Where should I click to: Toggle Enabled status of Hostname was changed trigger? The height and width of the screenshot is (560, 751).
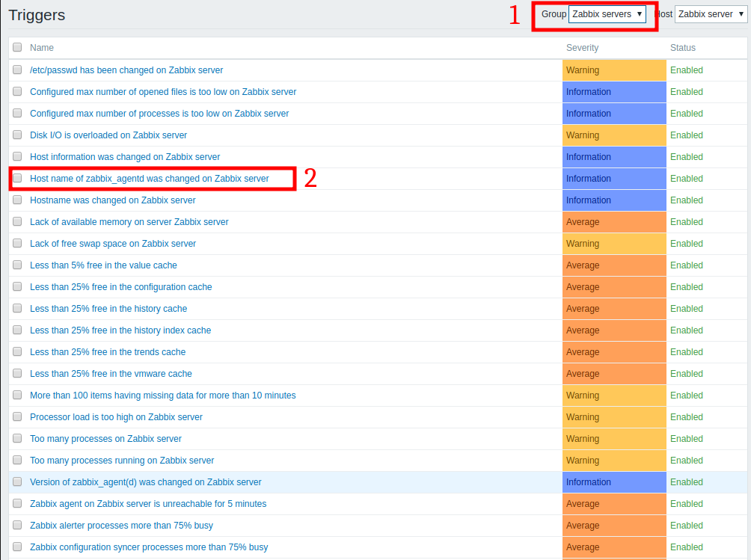tap(687, 200)
